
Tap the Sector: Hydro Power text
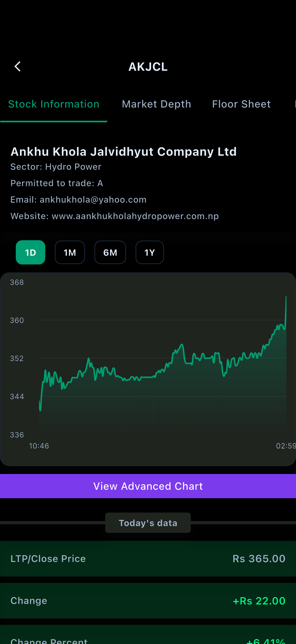(x=56, y=167)
